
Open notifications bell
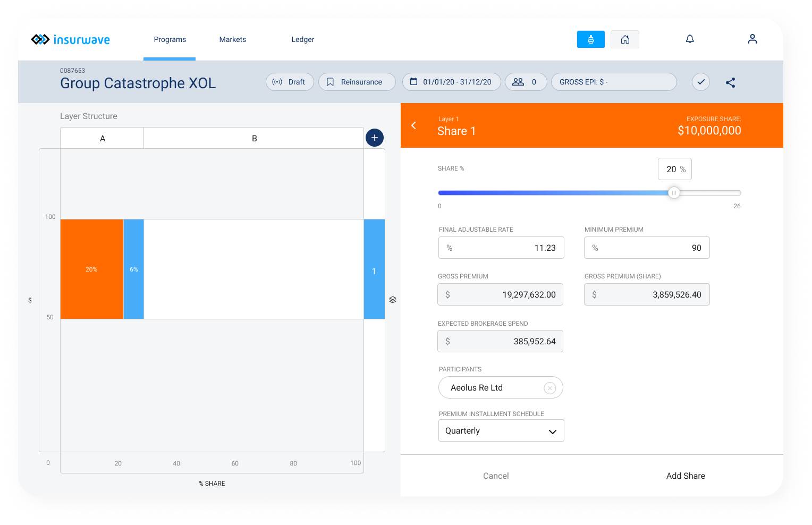coord(690,39)
